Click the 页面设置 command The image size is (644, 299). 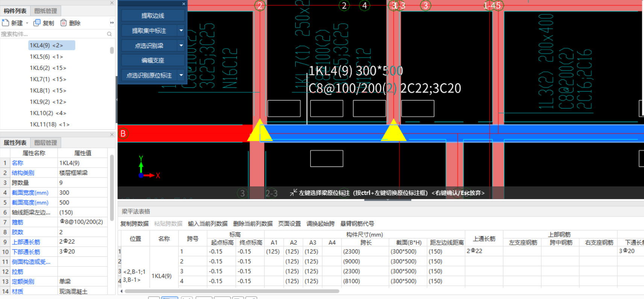click(289, 224)
